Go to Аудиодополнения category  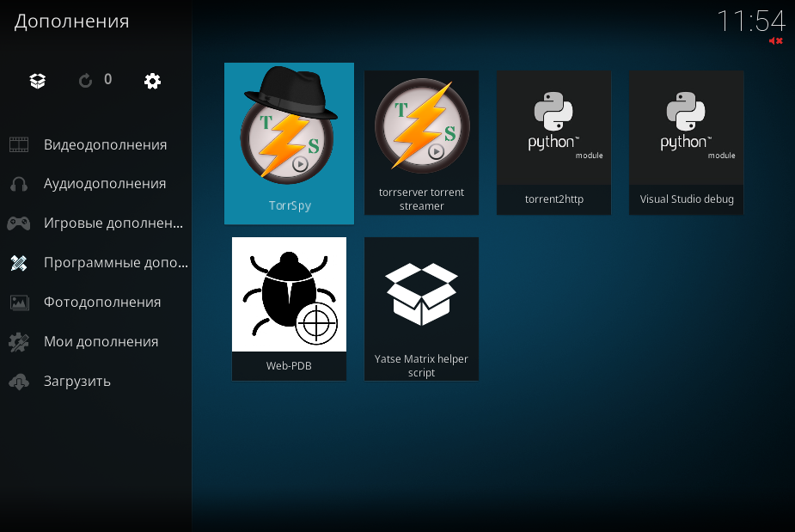(105, 184)
